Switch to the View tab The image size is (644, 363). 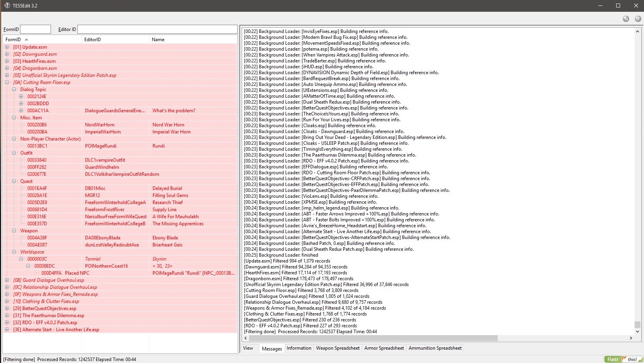point(248,348)
